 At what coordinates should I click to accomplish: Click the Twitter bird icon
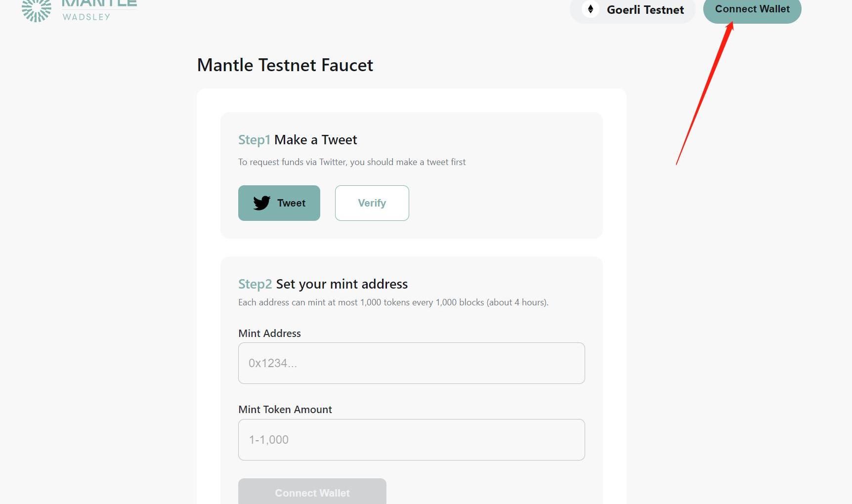(261, 203)
